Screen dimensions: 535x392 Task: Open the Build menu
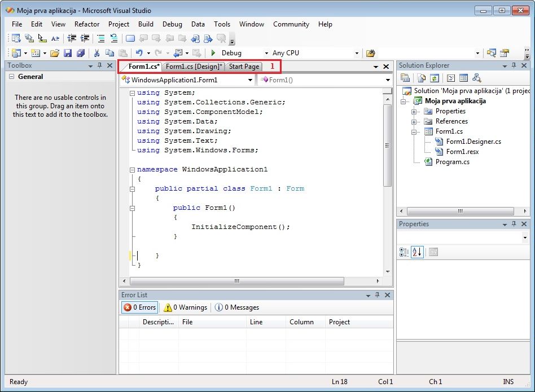click(x=146, y=24)
